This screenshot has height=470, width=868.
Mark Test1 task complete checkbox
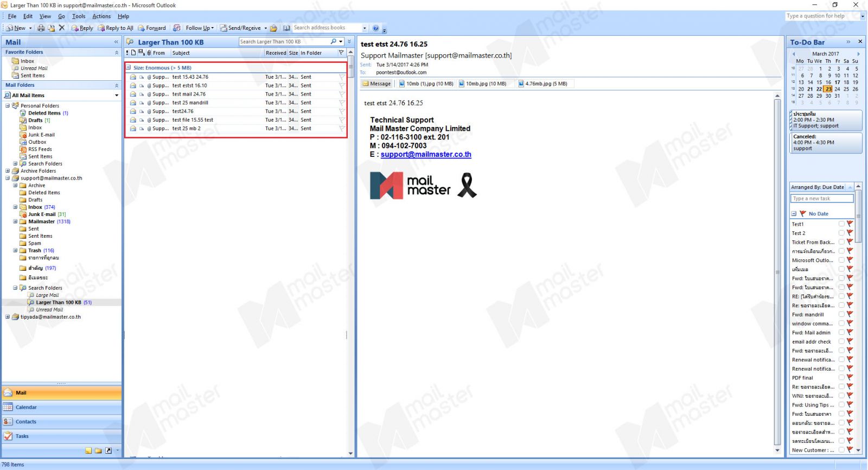tap(841, 224)
